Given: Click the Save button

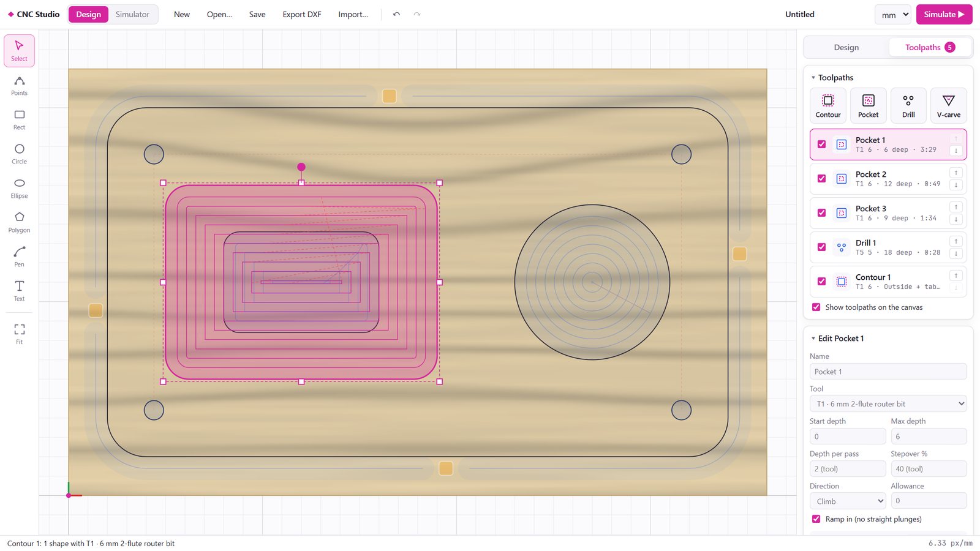Looking at the screenshot, I should 257,14.
